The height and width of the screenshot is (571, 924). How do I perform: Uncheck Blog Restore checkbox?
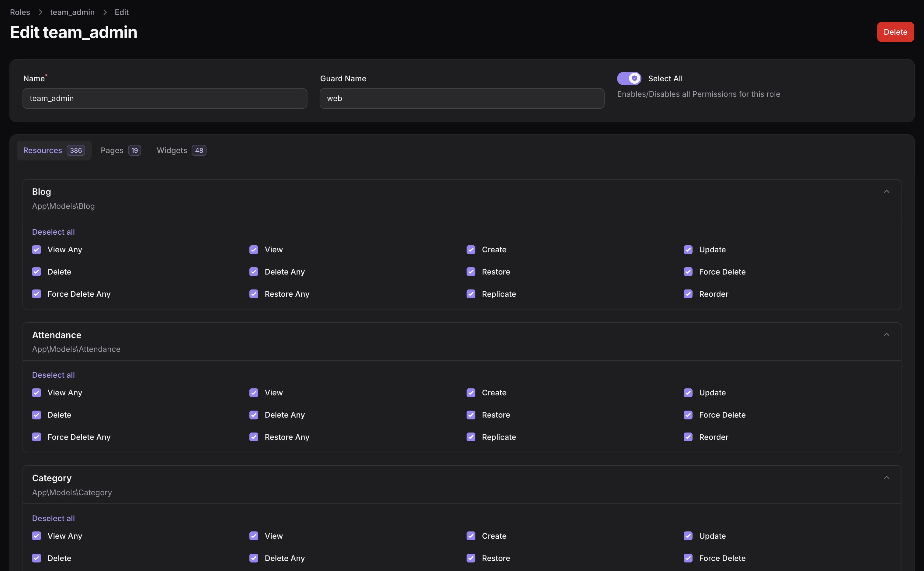471,272
